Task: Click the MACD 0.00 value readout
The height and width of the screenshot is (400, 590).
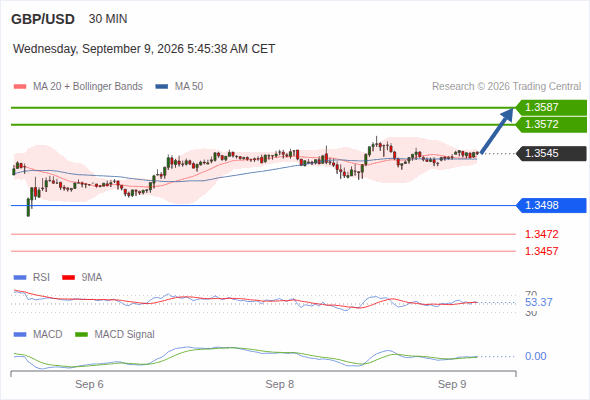Action: click(x=535, y=356)
